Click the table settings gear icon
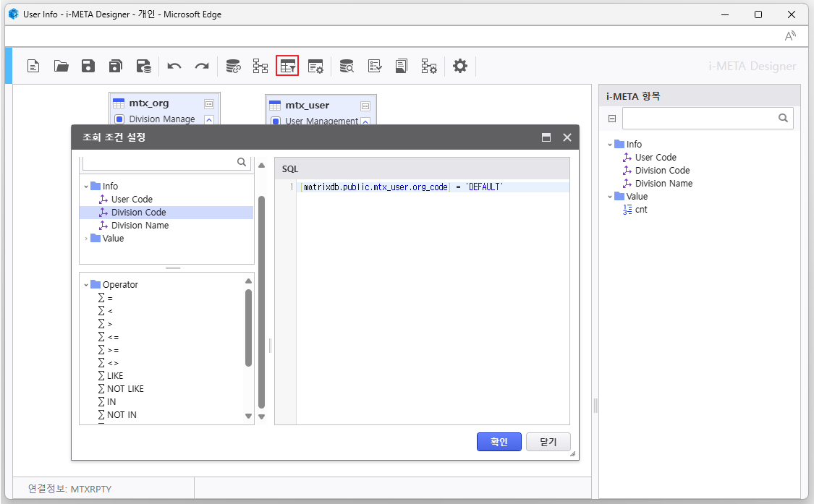This screenshot has width=814, height=504. (315, 66)
